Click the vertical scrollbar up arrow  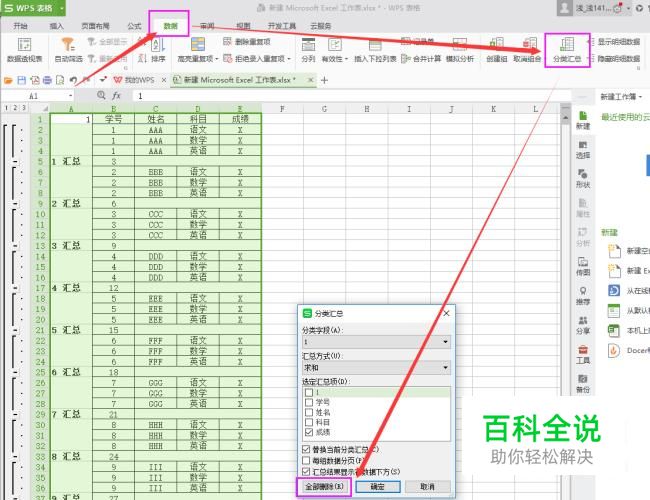565,117
